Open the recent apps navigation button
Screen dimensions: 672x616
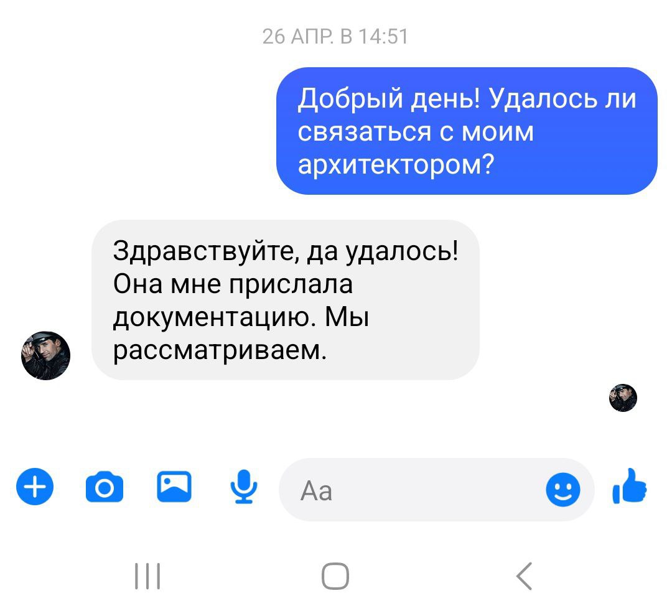pos(147,577)
